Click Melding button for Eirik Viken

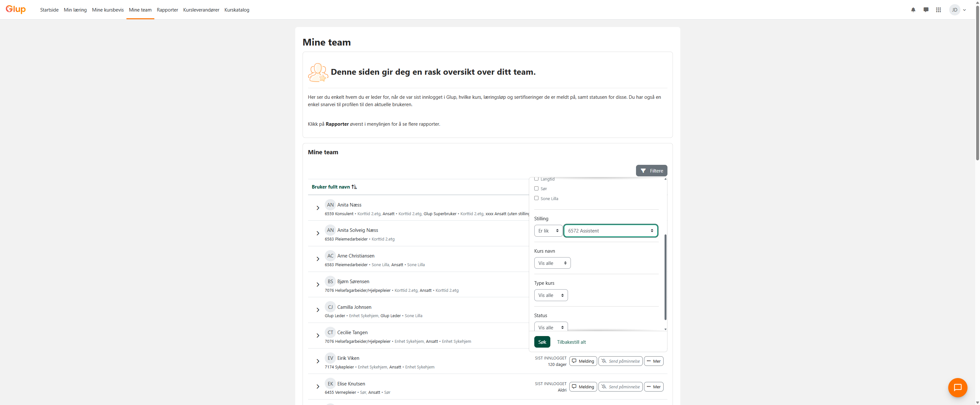pyautogui.click(x=583, y=361)
